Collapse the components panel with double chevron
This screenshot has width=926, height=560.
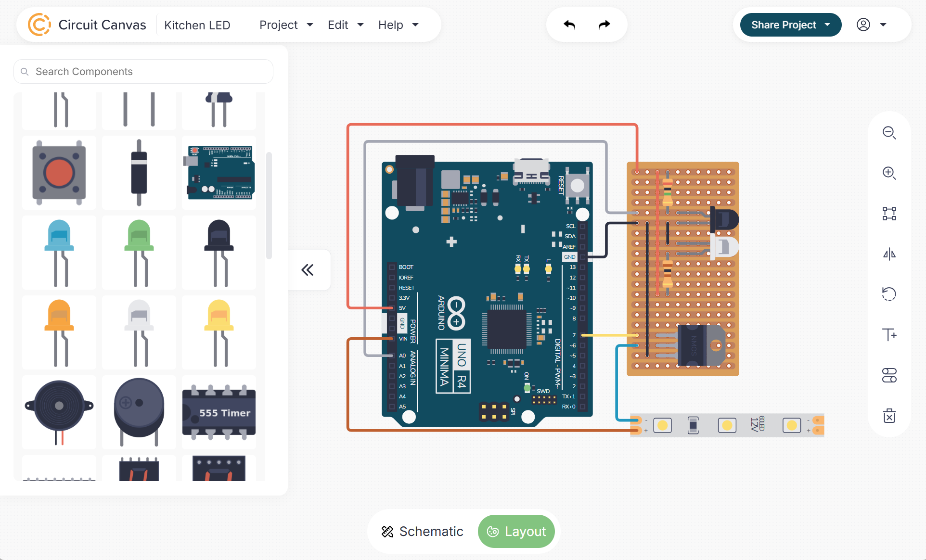(x=308, y=270)
